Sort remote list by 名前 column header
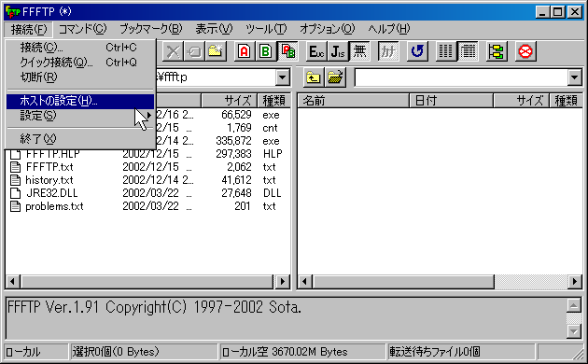This screenshot has width=588, height=364. (x=353, y=101)
